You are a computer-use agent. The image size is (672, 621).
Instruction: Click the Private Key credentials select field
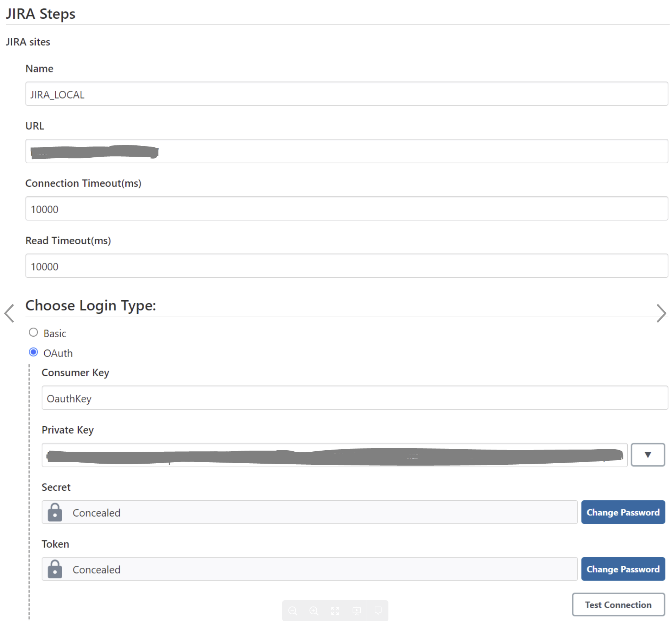coord(335,455)
